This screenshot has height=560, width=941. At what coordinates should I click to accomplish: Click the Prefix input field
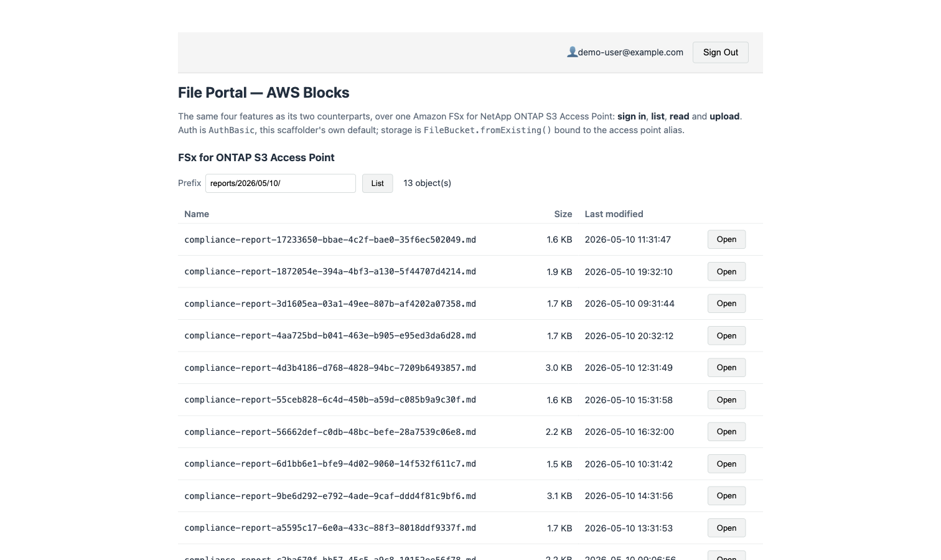pos(281,183)
